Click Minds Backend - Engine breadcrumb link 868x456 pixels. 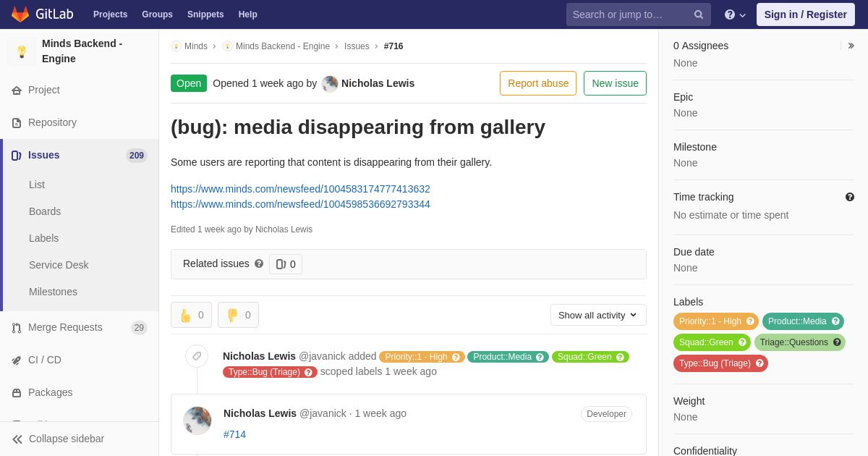(x=283, y=46)
